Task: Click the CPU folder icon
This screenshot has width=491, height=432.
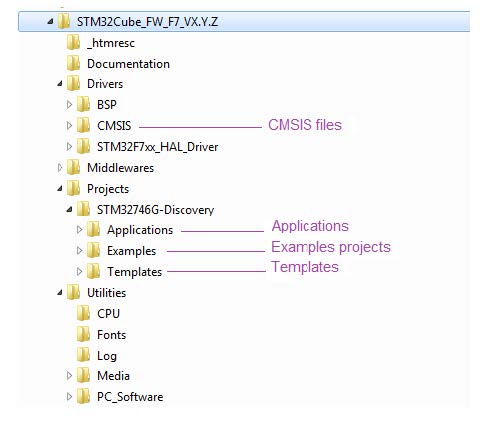Action: 83,314
